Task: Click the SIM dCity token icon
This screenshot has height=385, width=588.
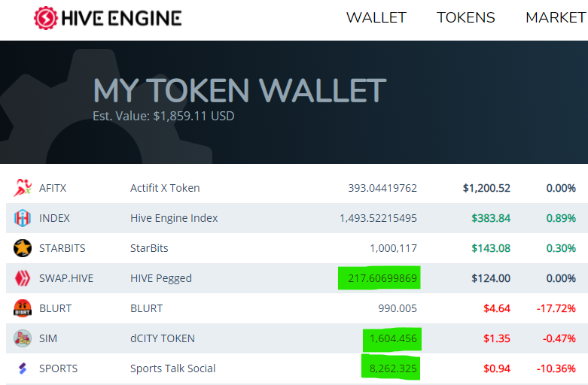Action: click(23, 338)
